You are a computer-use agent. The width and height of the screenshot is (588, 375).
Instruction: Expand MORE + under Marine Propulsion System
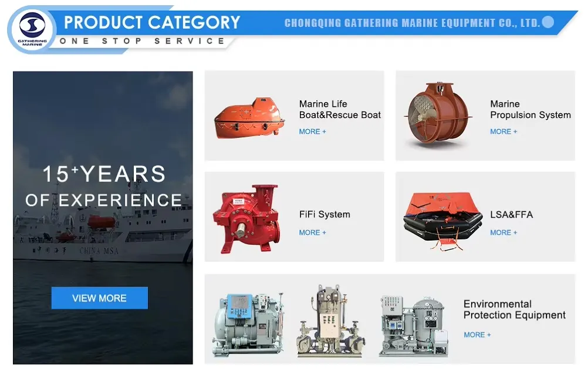[x=503, y=131]
